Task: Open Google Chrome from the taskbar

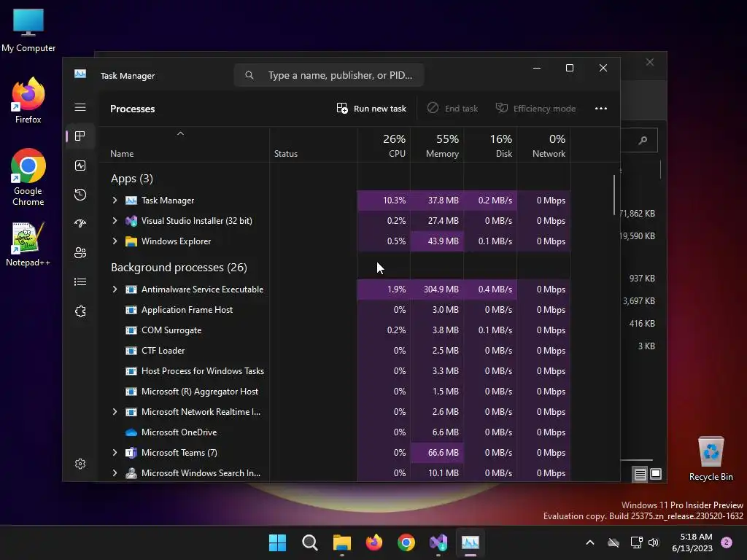Action: coord(406,542)
